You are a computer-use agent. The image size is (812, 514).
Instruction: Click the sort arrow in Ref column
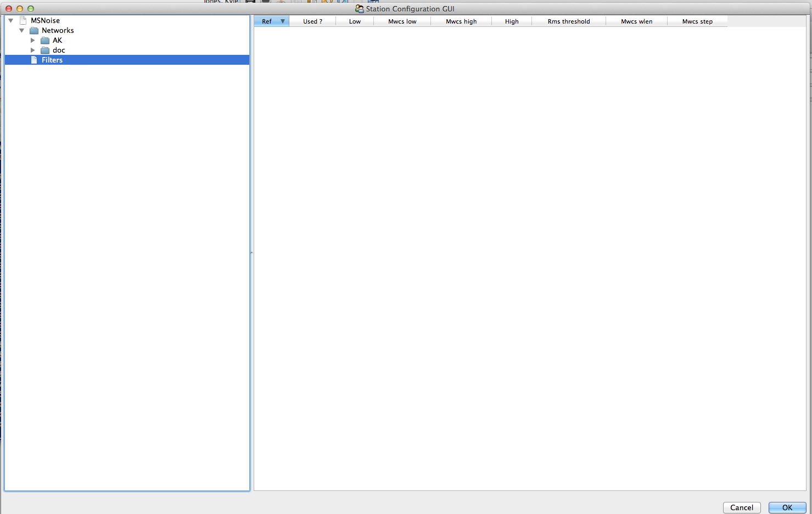click(283, 21)
